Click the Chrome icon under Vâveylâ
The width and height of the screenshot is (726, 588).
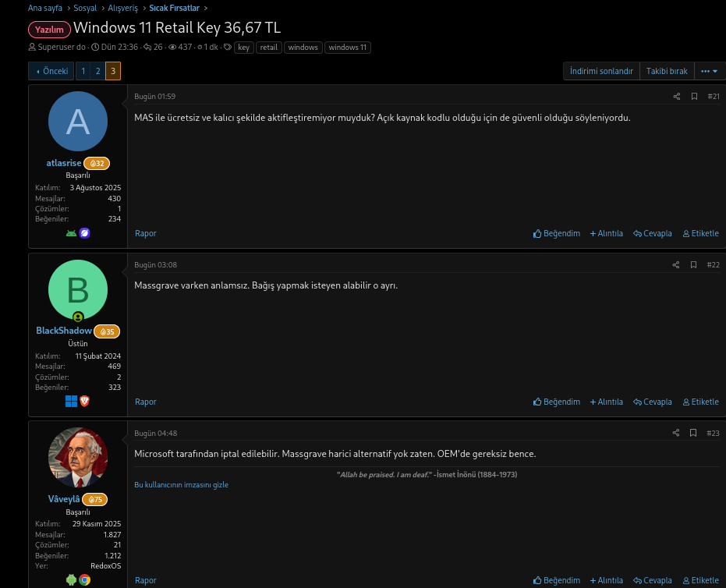click(x=84, y=579)
